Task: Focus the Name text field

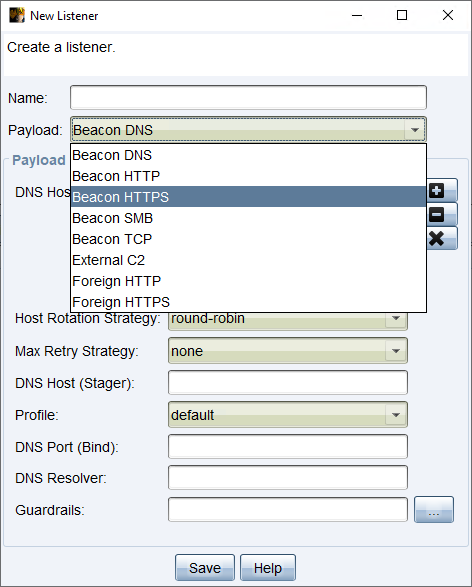Action: [248, 97]
